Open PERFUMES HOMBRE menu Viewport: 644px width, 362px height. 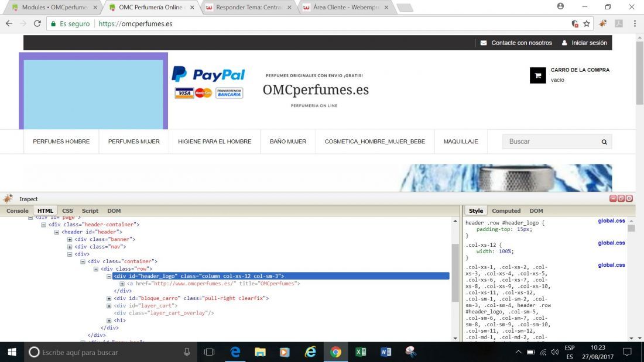(x=61, y=141)
